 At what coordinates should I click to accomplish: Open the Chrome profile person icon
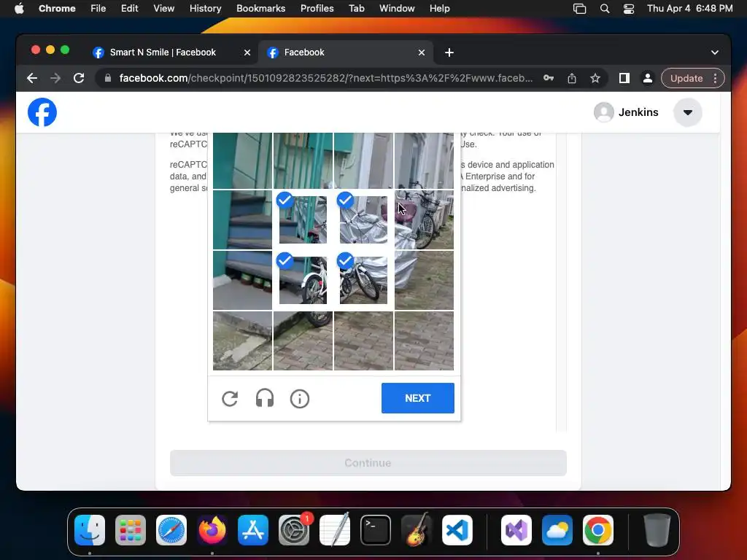coord(648,78)
